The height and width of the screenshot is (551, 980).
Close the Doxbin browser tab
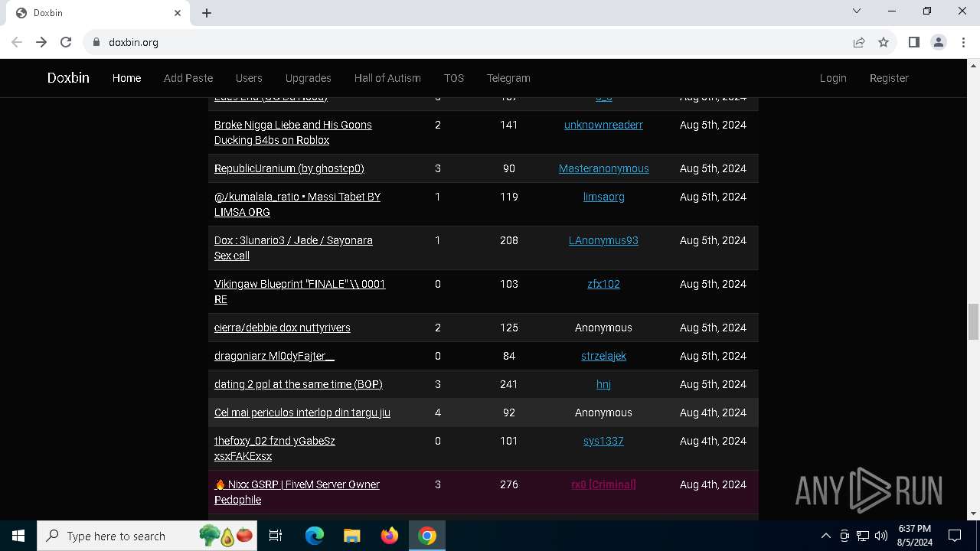(x=178, y=13)
